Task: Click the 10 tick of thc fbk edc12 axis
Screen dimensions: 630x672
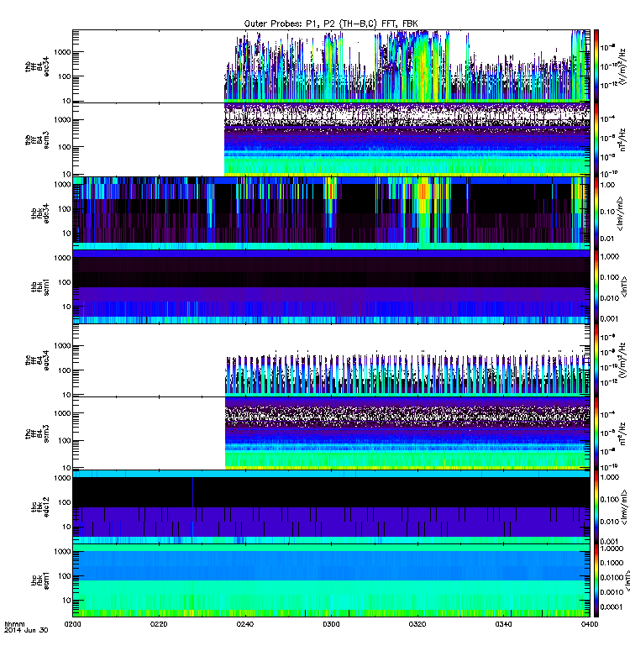Action: 66,527
